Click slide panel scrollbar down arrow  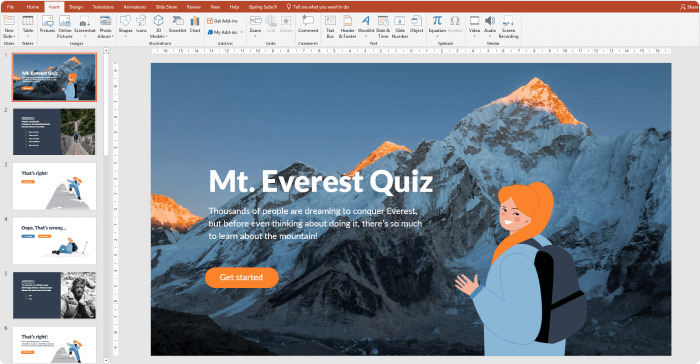(x=106, y=360)
